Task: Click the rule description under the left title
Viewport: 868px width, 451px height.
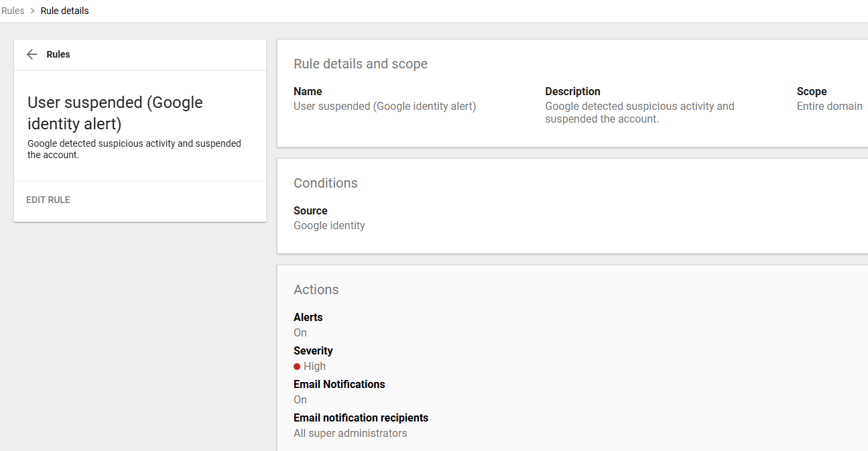Action: [134, 149]
